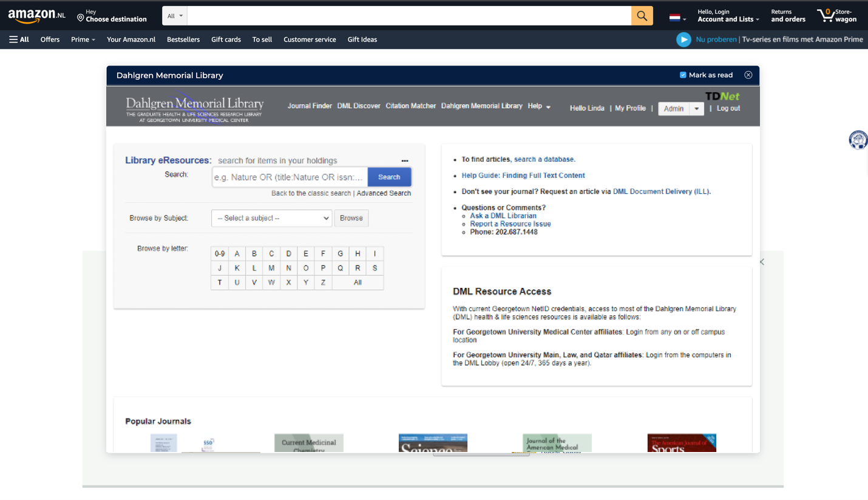Browse journals by letter A
The image size is (868, 500).
[237, 254]
